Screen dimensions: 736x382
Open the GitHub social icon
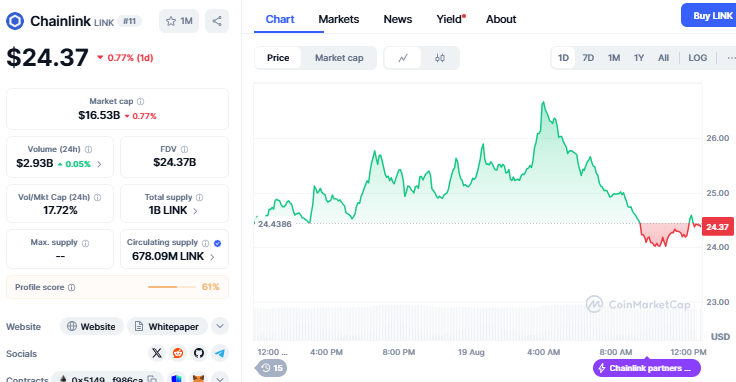tap(199, 353)
